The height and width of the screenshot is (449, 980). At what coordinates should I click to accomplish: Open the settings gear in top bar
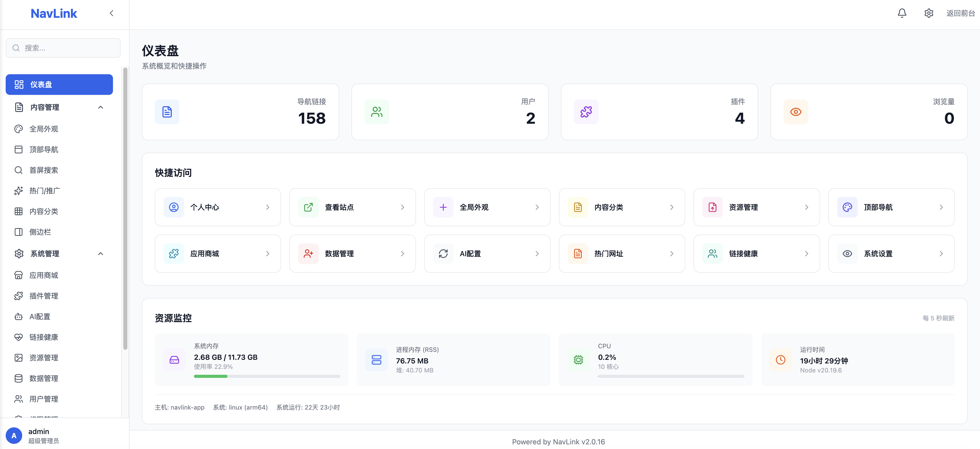(928, 13)
